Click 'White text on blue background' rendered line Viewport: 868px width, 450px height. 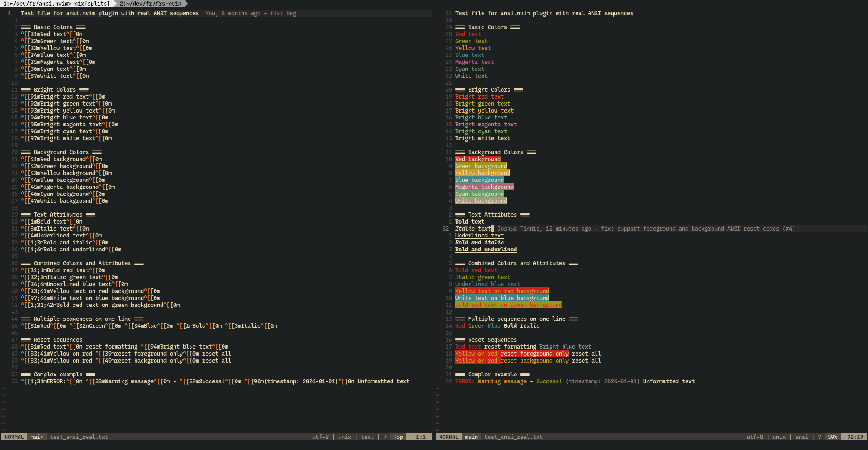click(502, 298)
